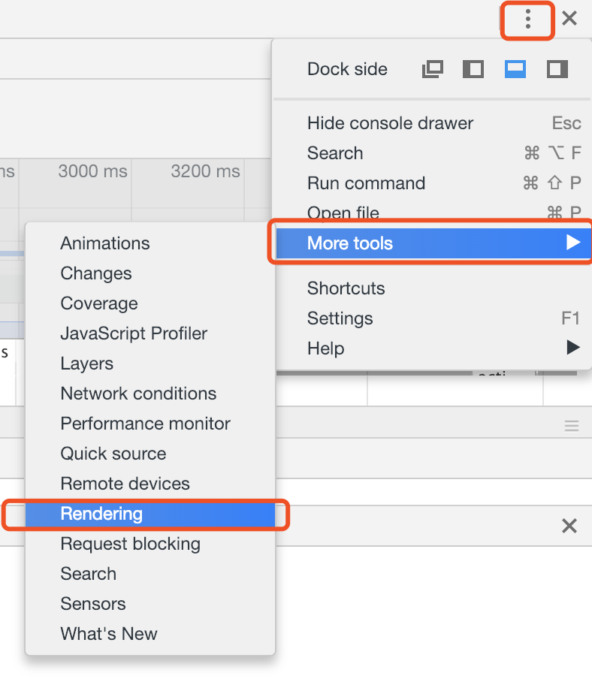Select Hide console drawer
This screenshot has width=592, height=700.
coord(390,123)
